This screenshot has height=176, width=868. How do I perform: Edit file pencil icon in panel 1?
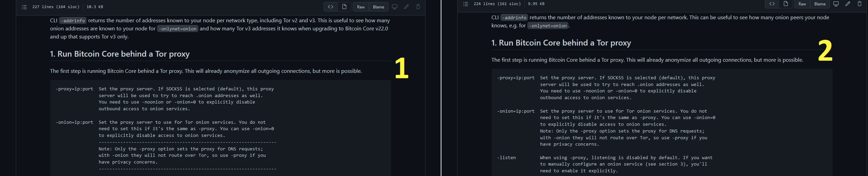coord(406,7)
